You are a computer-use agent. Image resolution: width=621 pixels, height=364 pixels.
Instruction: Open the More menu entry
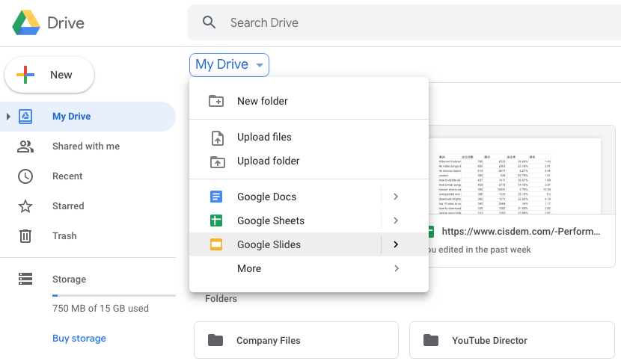tap(309, 268)
